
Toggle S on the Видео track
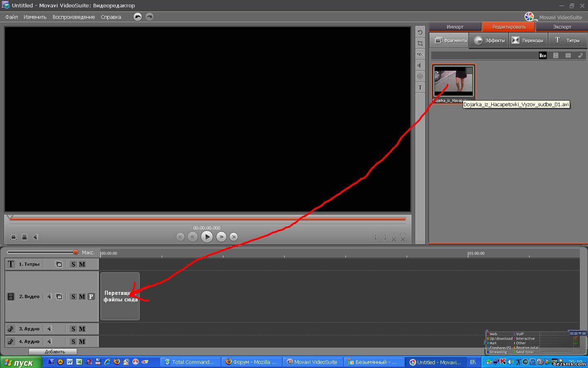coord(73,296)
